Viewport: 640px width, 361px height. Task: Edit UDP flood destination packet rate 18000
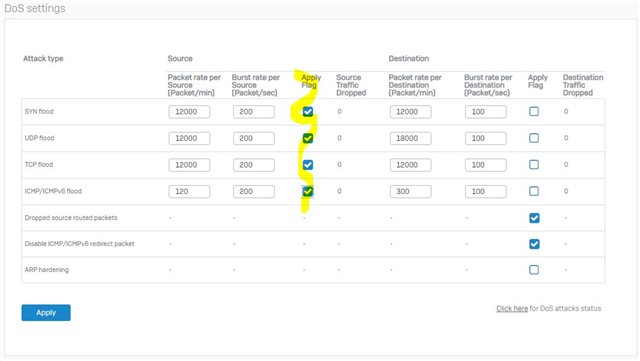[x=411, y=138]
